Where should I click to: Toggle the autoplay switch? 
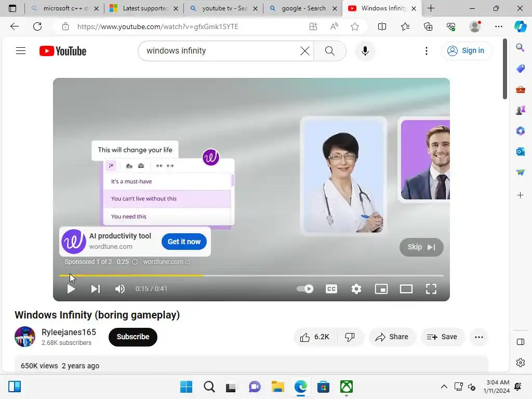point(304,289)
